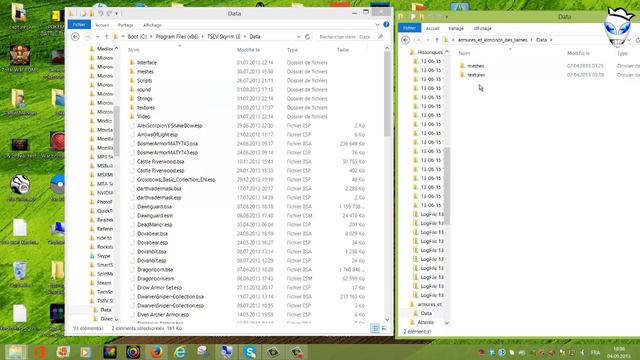Select Drow Armor Set.esp file

pyautogui.click(x=159, y=287)
